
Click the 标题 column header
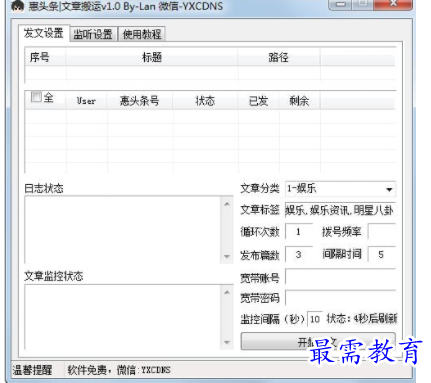click(x=152, y=57)
